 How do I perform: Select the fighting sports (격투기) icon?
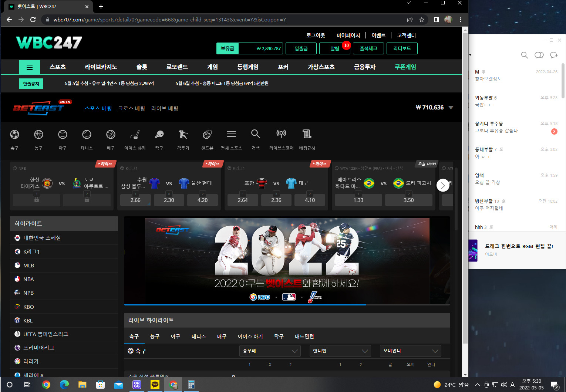[183, 135]
